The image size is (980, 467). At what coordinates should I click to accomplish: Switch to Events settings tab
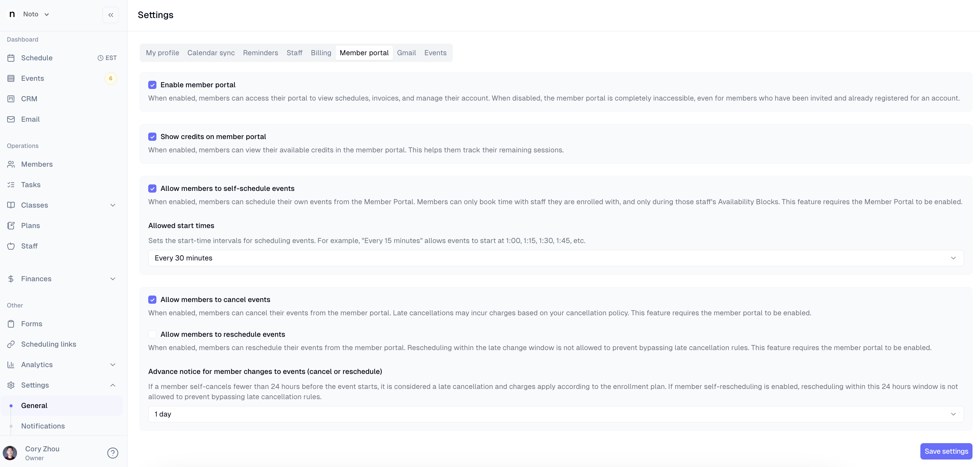pyautogui.click(x=435, y=53)
